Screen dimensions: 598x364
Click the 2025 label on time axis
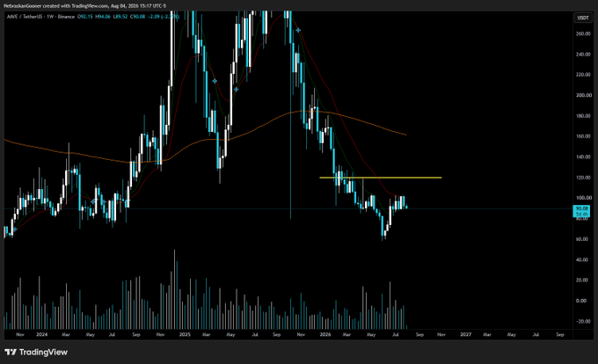(185, 335)
